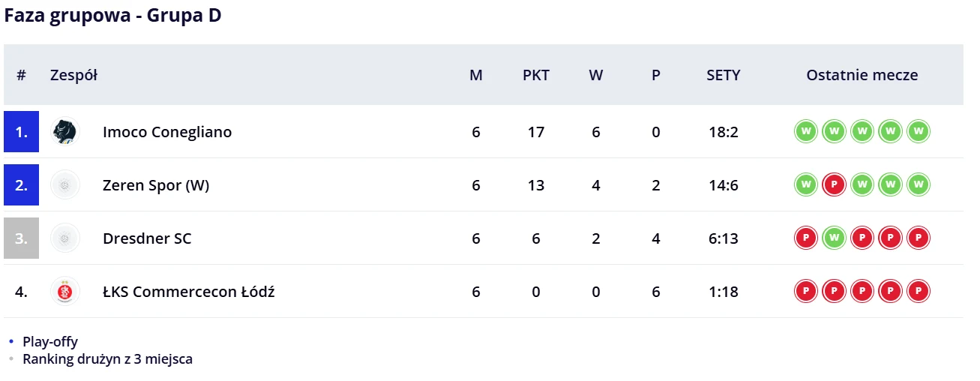
Task: Click the Ranking drużyn z 3 miejsca legend
Action: (107, 359)
